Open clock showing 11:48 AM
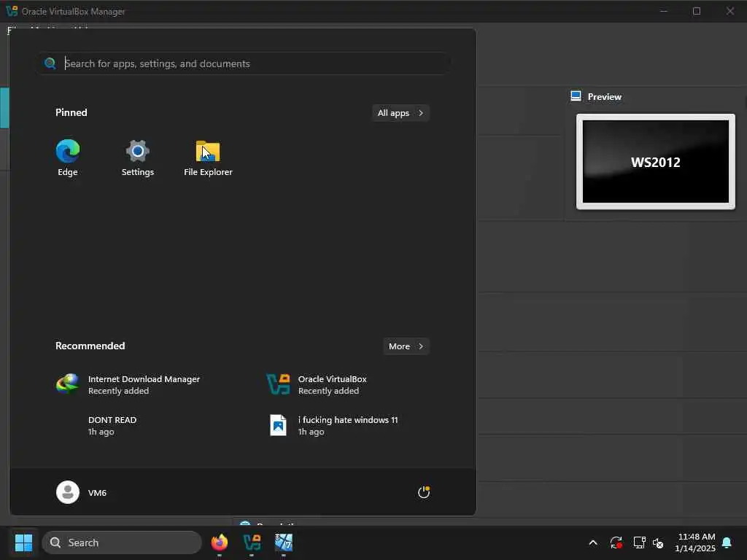This screenshot has height=560, width=747. [x=695, y=542]
